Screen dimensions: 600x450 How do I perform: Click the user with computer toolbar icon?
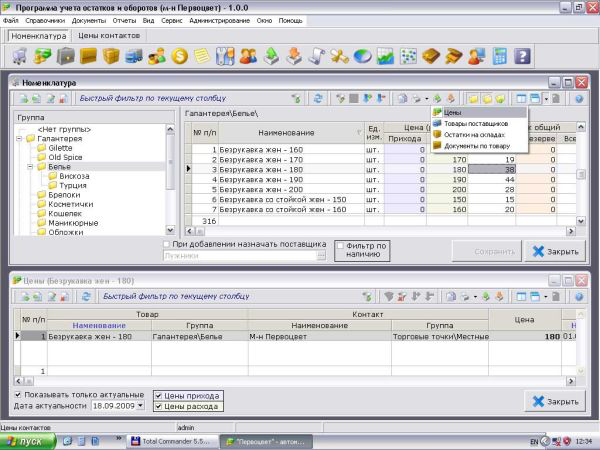click(477, 57)
